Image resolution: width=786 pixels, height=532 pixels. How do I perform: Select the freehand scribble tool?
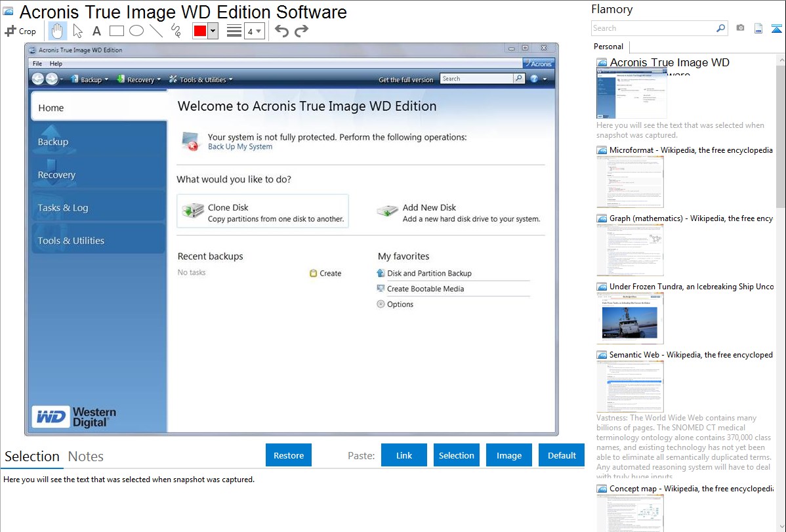(x=176, y=31)
